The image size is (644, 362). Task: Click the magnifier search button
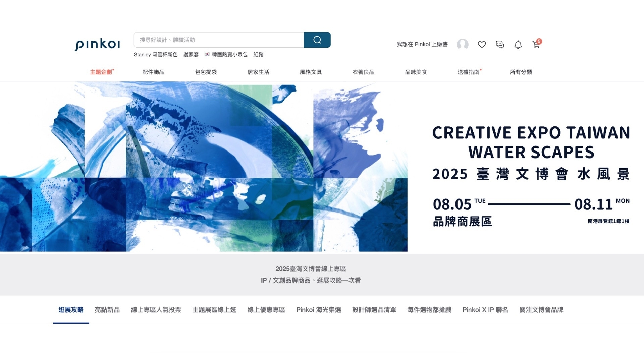[x=317, y=40]
